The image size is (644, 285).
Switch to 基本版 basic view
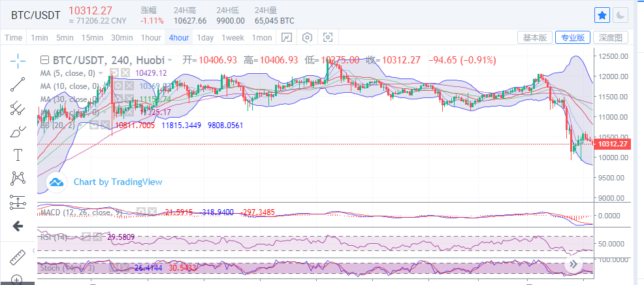(535, 37)
